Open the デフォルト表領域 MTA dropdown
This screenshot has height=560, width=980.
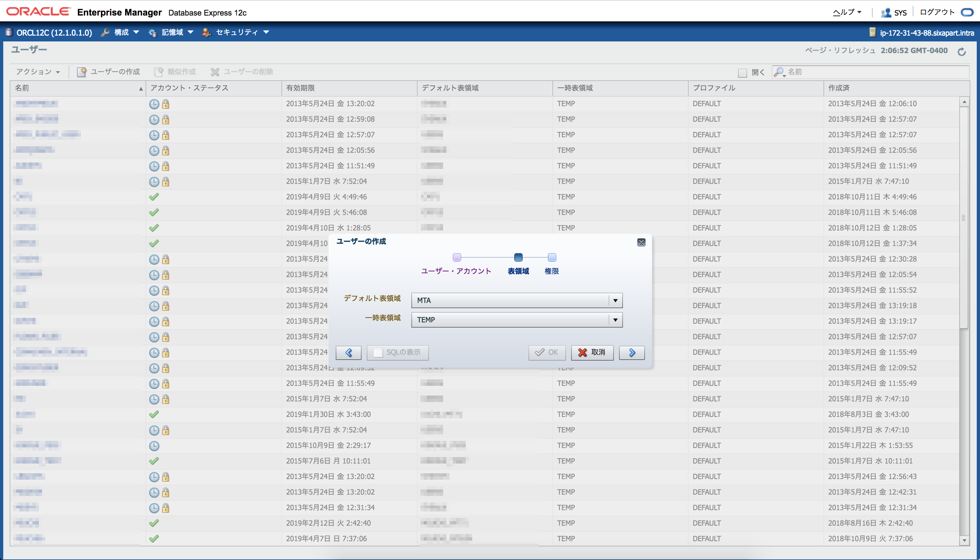click(x=615, y=300)
